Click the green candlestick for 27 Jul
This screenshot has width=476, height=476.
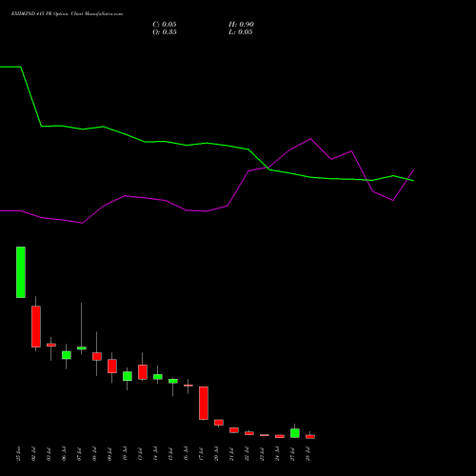(x=295, y=433)
